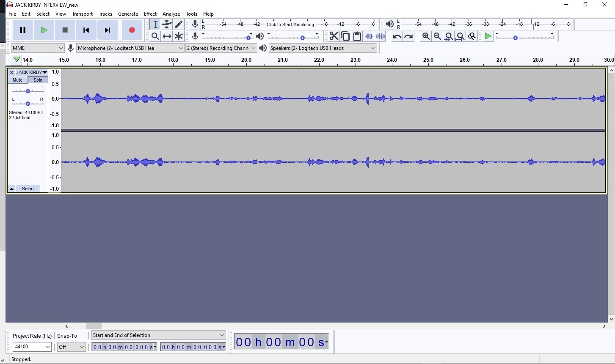615x364 pixels.
Task: Click the Zoom In magnifier
Action: point(426,36)
